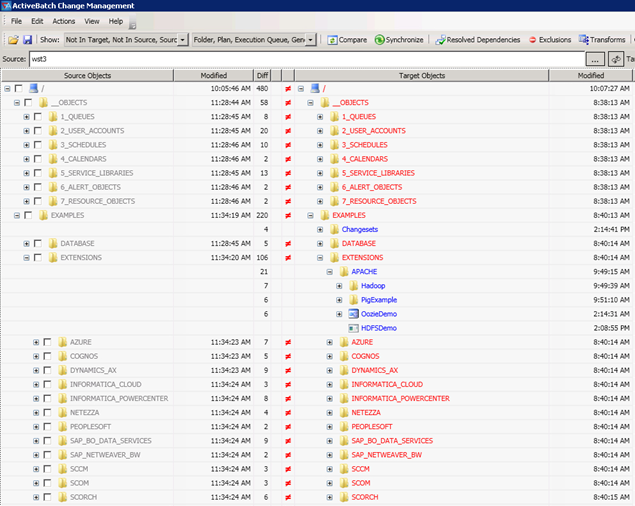Click inside the Source text field
The image size is (635, 506).
point(300,59)
